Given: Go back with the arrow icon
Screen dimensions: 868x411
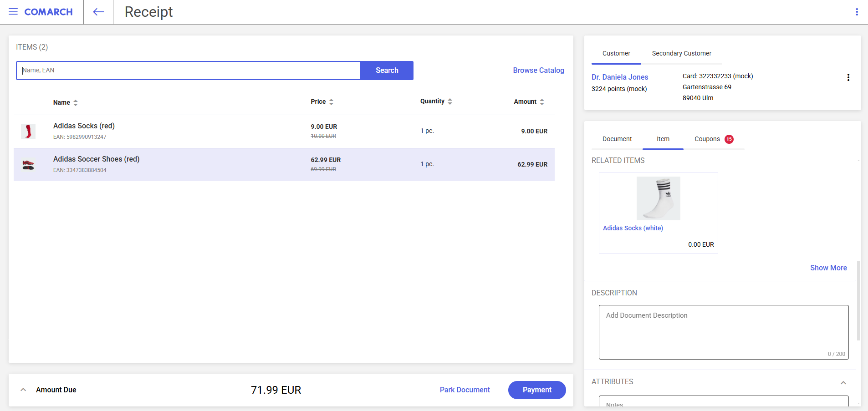Looking at the screenshot, I should [98, 12].
